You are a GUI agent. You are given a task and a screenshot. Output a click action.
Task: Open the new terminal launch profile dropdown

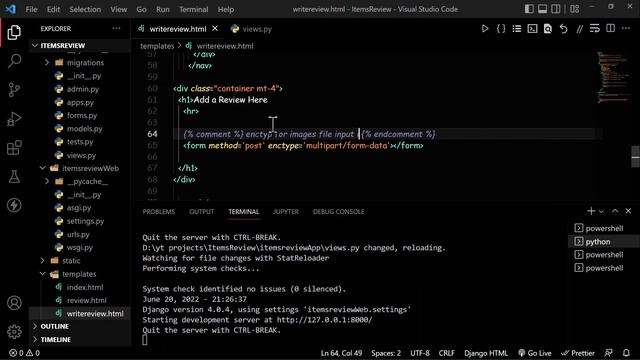click(x=601, y=211)
